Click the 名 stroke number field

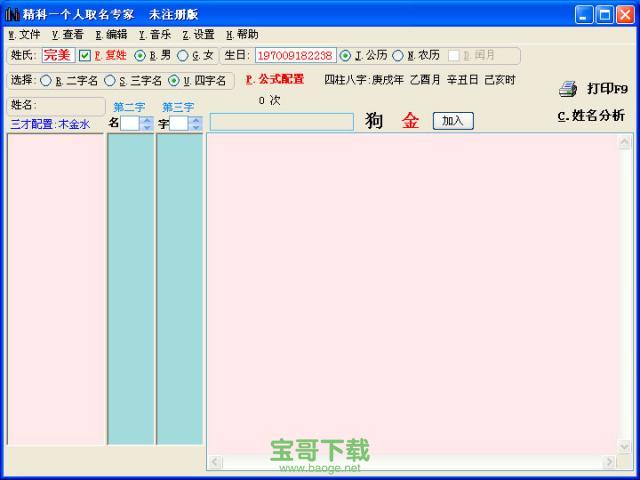point(130,124)
